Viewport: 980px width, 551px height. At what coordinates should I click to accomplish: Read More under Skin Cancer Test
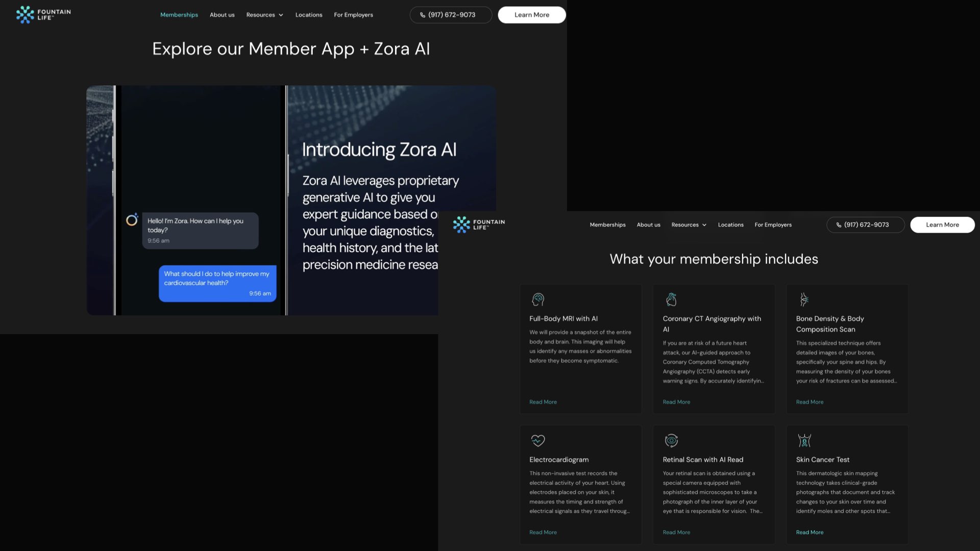coord(810,532)
